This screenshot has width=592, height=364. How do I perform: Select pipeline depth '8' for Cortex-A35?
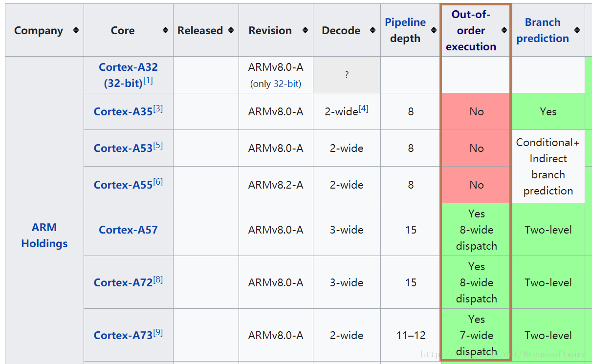(411, 111)
